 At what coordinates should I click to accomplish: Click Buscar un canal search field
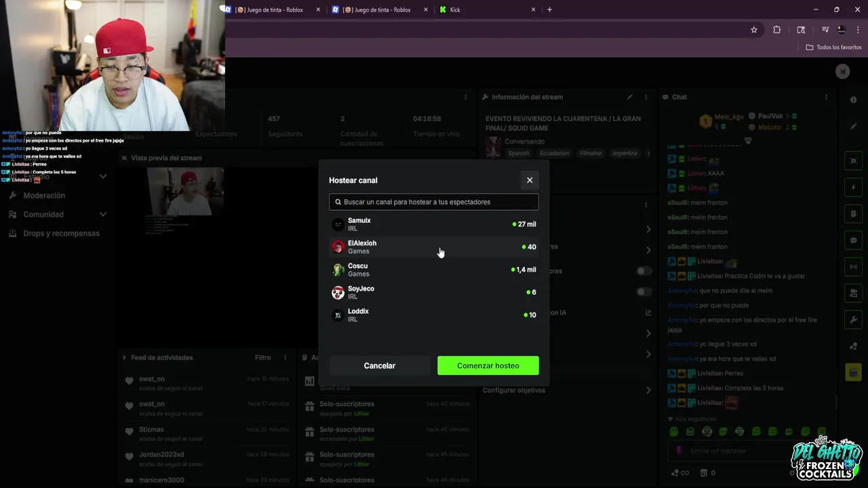coord(434,202)
